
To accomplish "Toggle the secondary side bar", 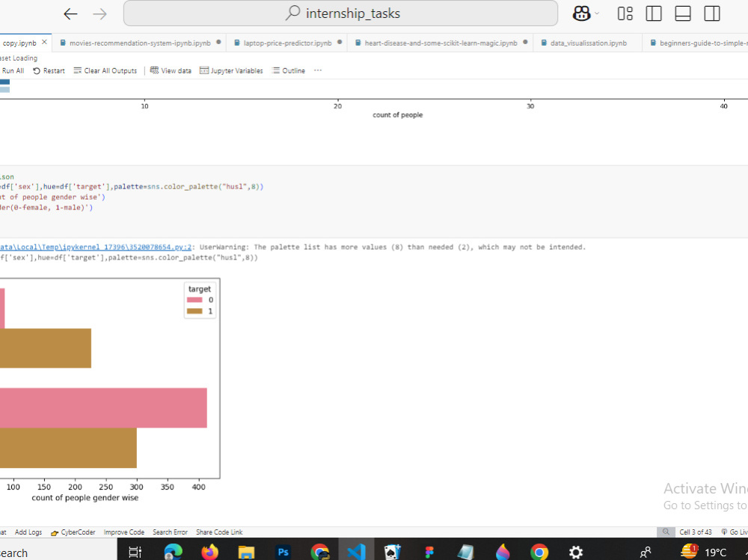I will 712,13.
